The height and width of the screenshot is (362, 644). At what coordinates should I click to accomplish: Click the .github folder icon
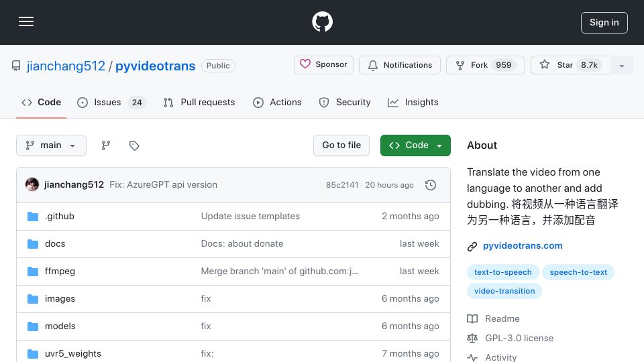pos(33,217)
